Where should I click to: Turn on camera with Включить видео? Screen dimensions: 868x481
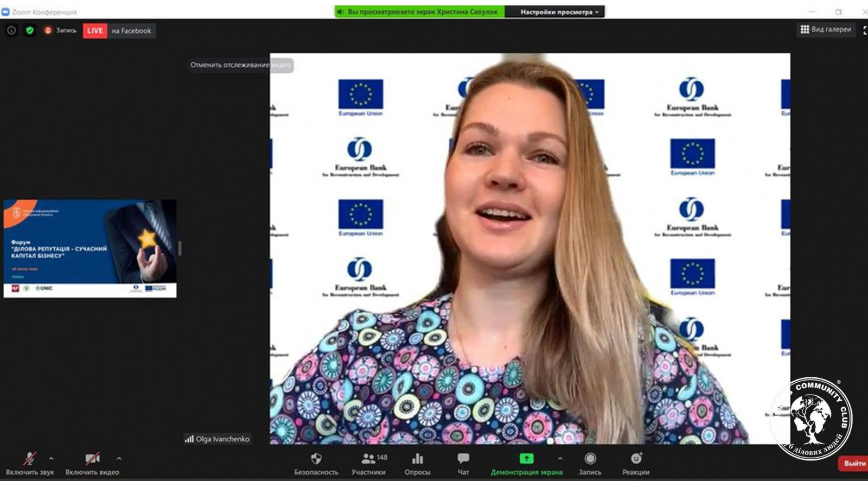[x=92, y=464]
